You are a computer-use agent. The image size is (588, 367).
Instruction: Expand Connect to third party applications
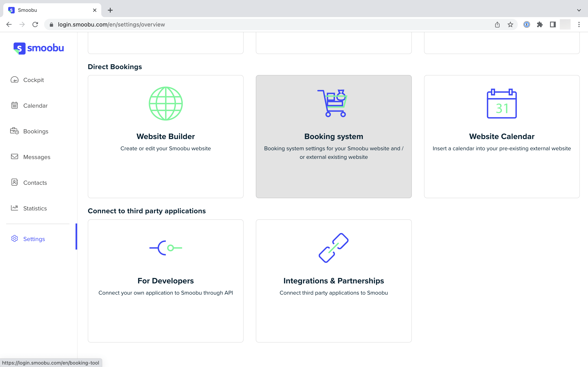coord(146,211)
